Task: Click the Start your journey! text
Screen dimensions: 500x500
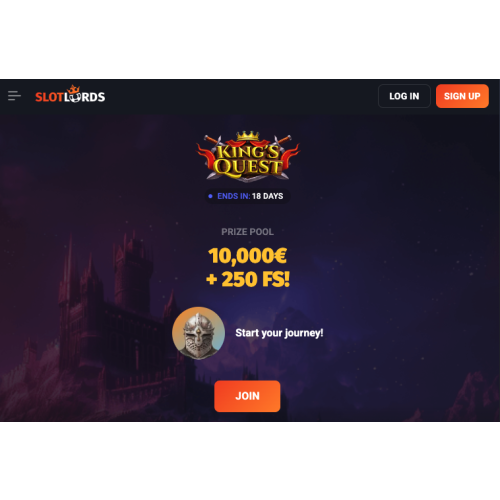Action: (x=279, y=333)
